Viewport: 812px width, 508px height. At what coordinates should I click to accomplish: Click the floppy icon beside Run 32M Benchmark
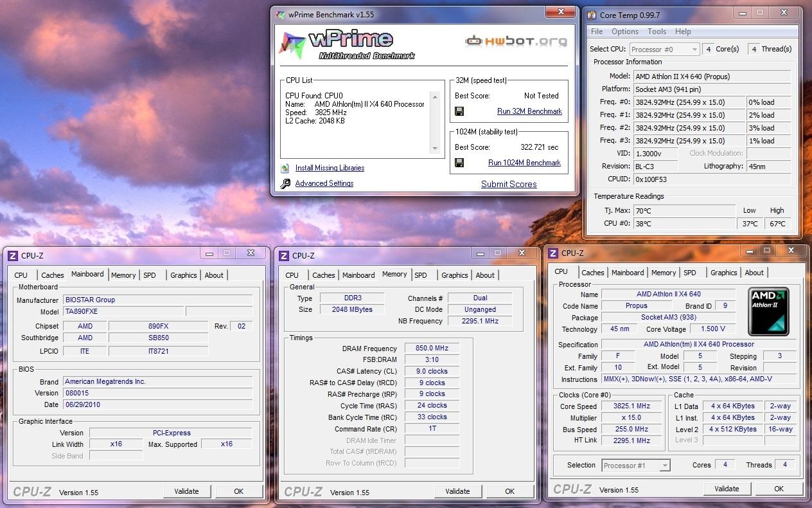pos(459,111)
